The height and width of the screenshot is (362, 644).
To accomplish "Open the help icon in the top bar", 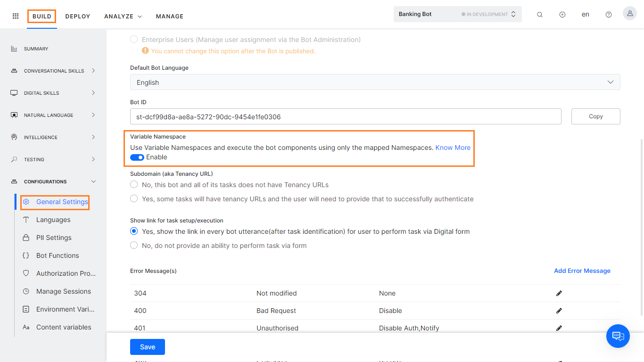I will pyautogui.click(x=608, y=14).
